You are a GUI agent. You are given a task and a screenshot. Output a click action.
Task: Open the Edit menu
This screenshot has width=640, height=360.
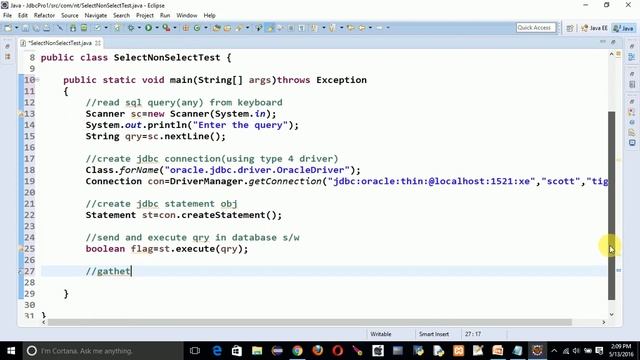pos(23,16)
